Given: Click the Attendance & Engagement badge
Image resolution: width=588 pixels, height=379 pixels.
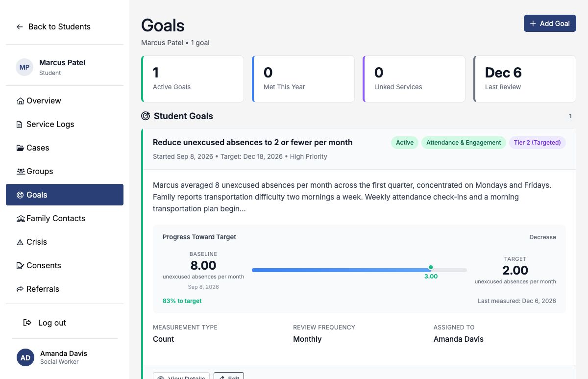Looking at the screenshot, I should click(x=464, y=143).
